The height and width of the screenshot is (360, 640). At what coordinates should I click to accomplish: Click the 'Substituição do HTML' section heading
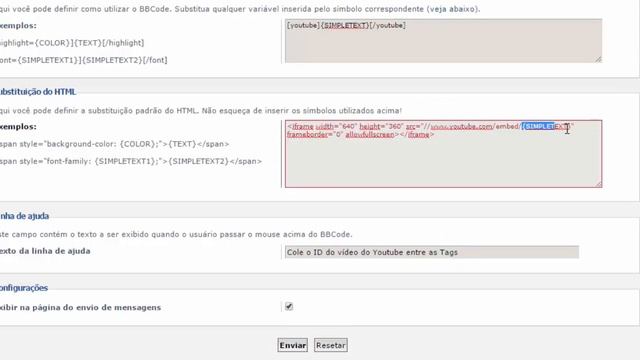38,92
